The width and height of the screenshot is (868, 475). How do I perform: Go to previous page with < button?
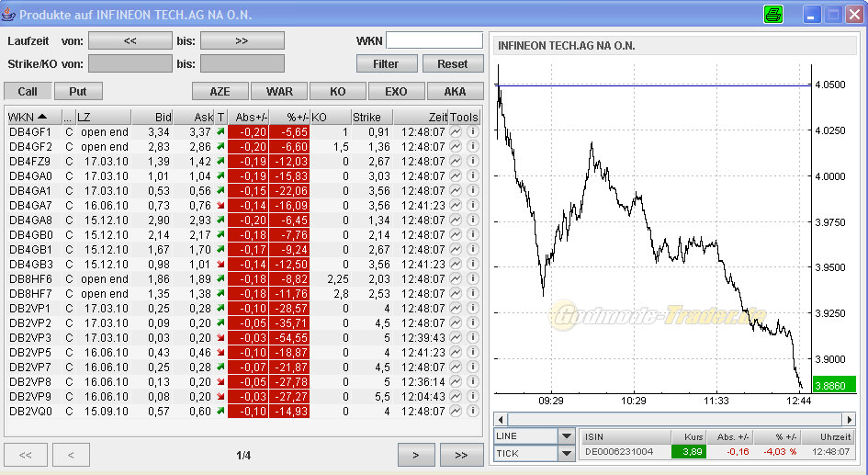click(71, 455)
